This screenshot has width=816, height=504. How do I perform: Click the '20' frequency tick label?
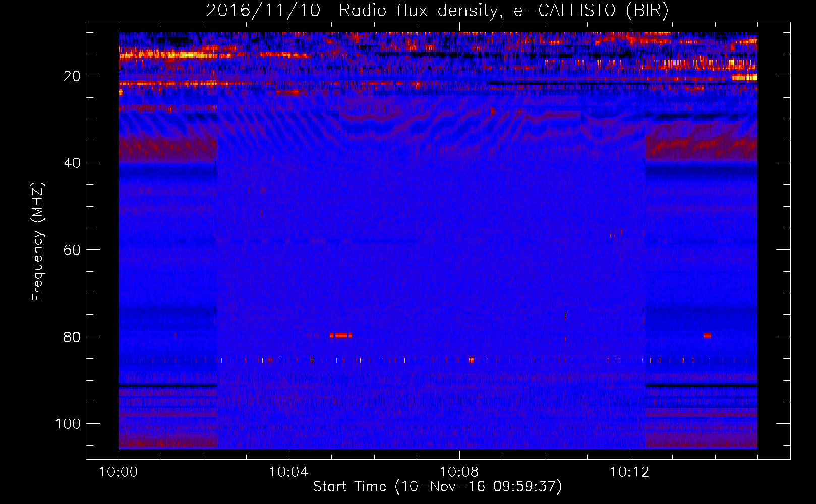pyautogui.click(x=72, y=76)
